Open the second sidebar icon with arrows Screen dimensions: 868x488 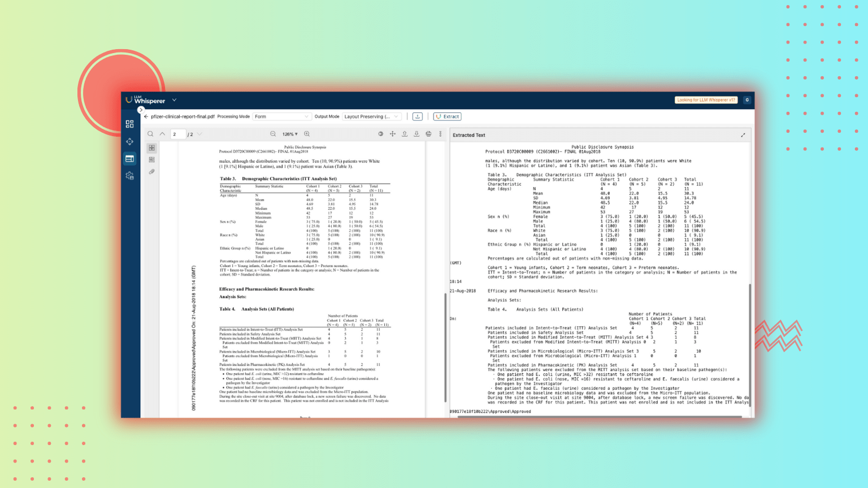click(129, 141)
